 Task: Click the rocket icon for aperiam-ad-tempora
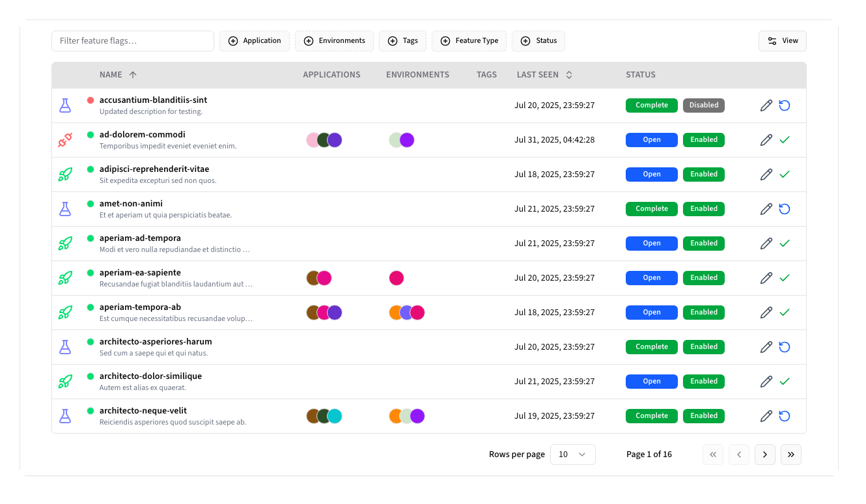point(64,244)
